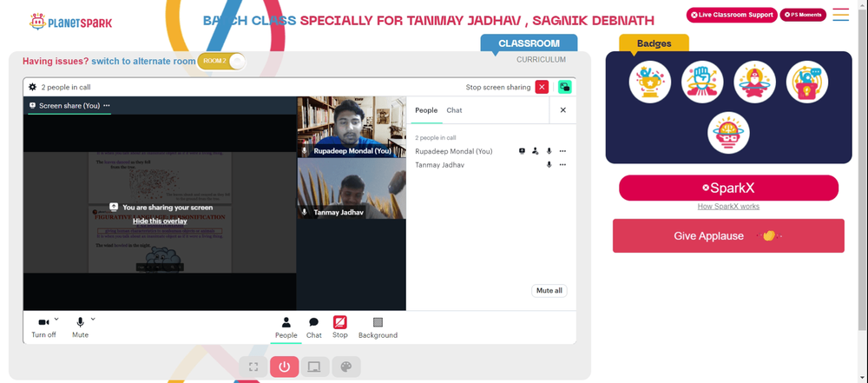Image resolution: width=868 pixels, height=383 pixels.
Task: Click the Give Applause button
Action: coord(728,235)
